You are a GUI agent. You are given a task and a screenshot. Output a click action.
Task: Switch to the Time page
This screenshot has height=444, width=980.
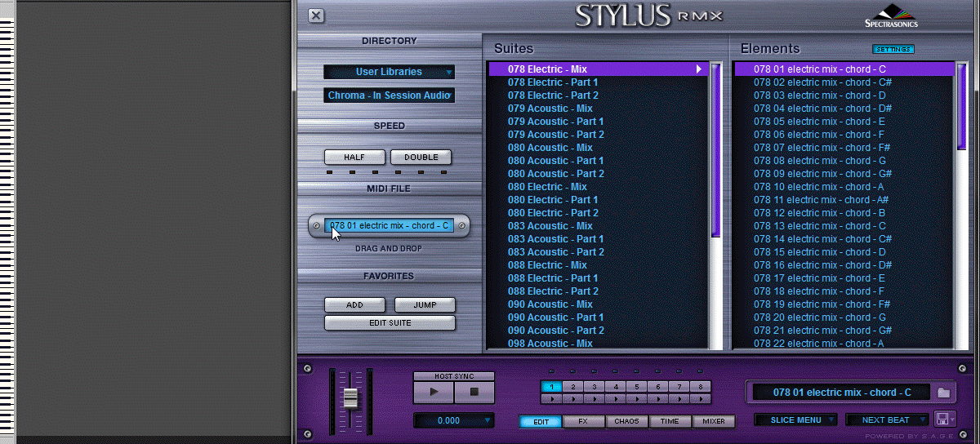click(x=670, y=422)
